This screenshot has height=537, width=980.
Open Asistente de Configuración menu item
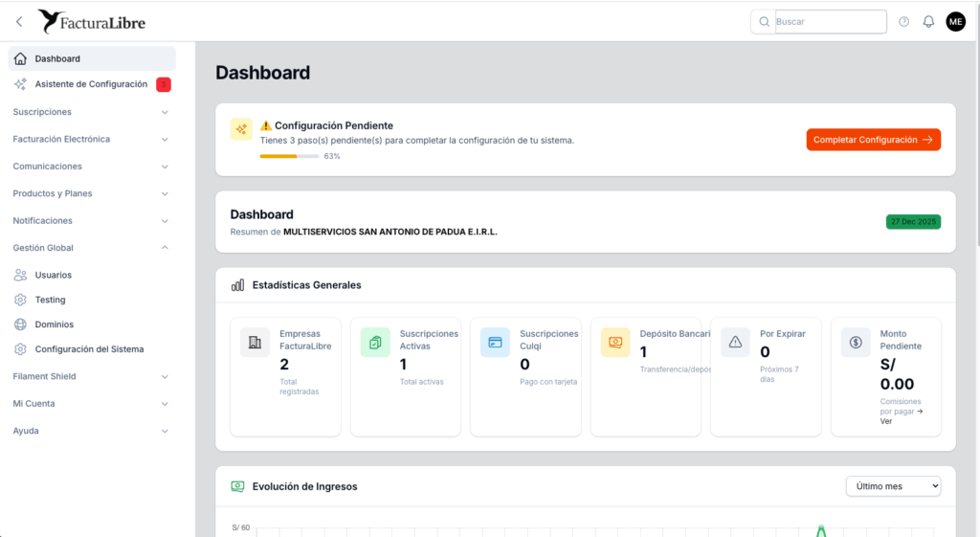coord(91,84)
